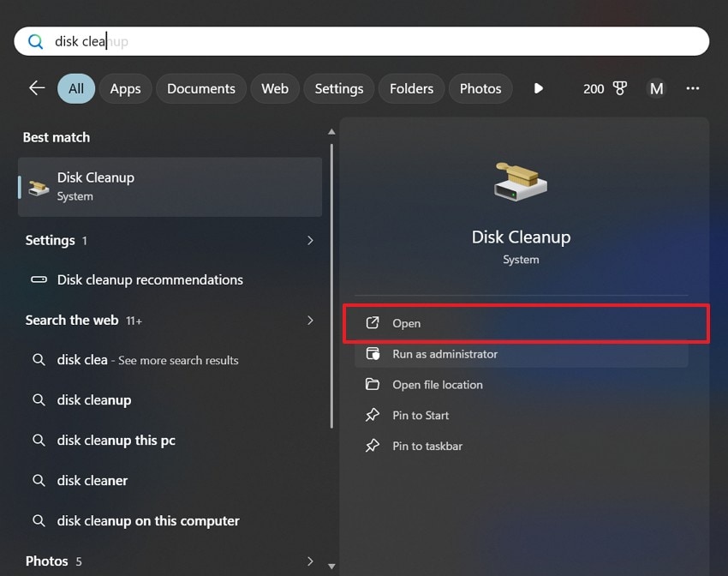This screenshot has width=728, height=576.
Task: Switch to the Apps filter tab
Action: click(125, 88)
